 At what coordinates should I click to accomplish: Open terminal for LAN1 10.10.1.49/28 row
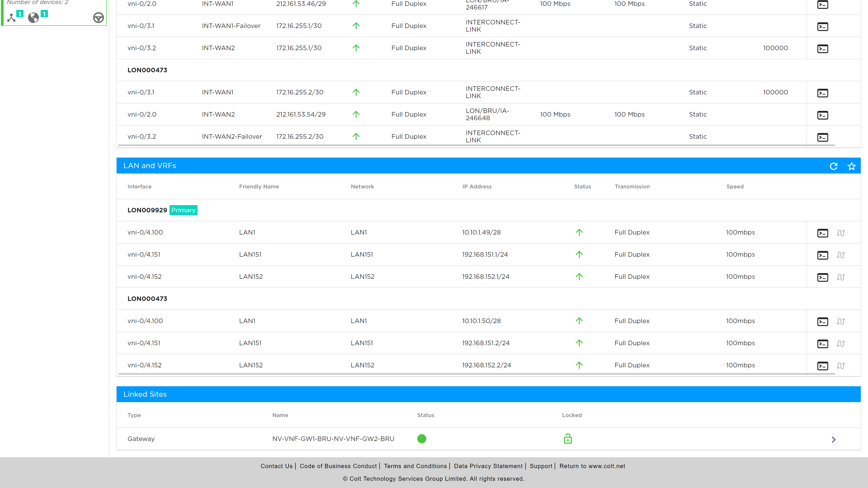823,233
